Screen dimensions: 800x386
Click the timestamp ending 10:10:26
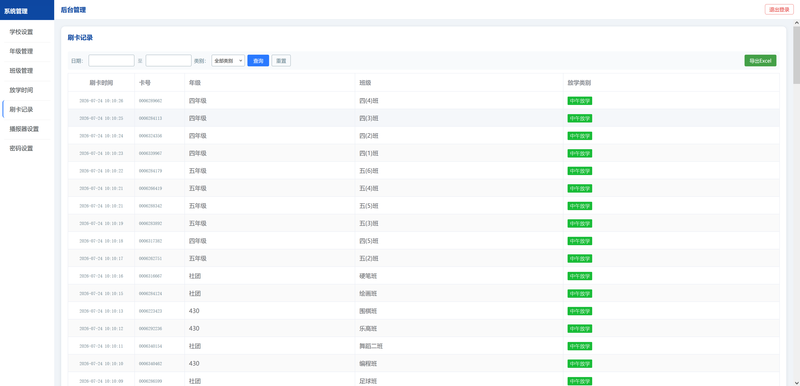[101, 101]
